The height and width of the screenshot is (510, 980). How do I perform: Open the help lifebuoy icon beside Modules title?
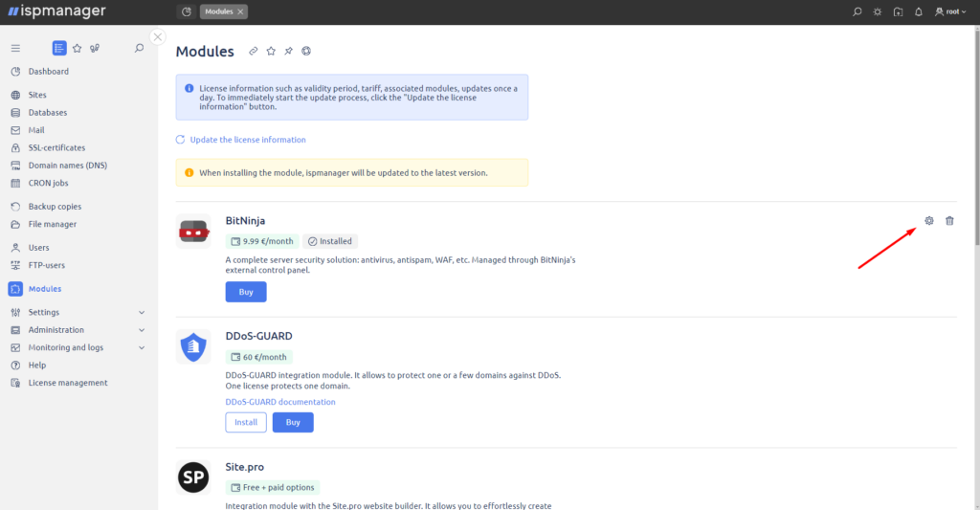(306, 52)
